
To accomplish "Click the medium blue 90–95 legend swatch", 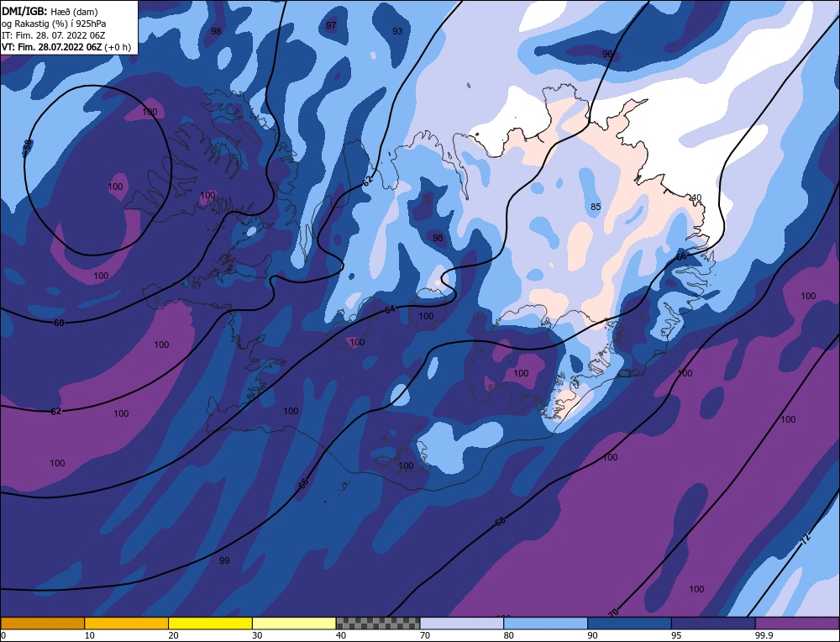I will click(629, 624).
